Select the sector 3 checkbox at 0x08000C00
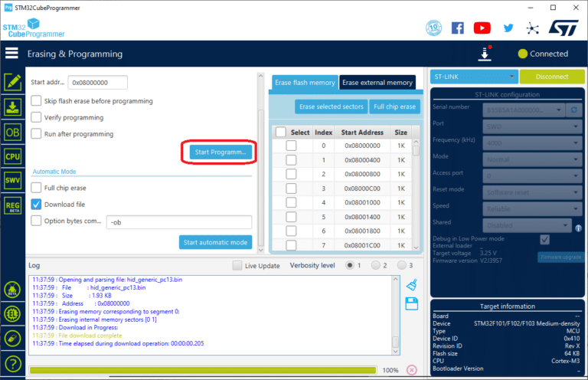The width and height of the screenshot is (588, 380). (x=291, y=188)
